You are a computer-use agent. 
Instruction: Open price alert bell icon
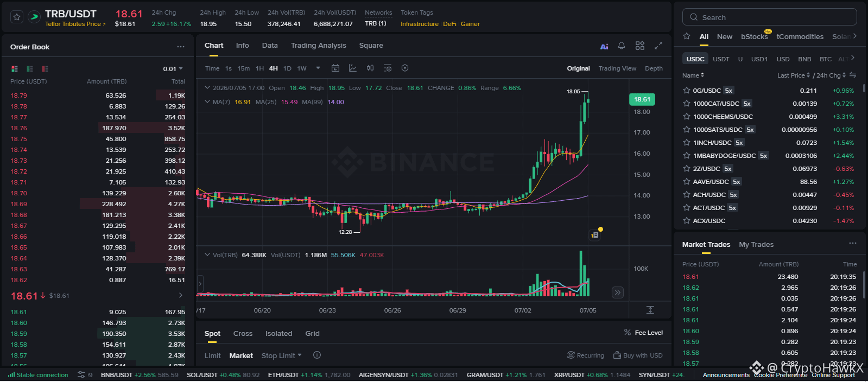pos(622,46)
